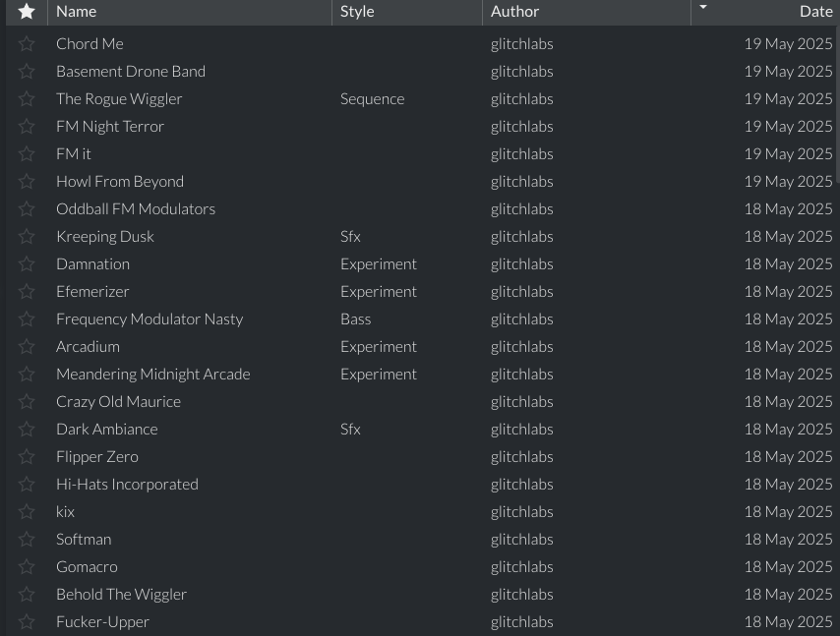Image resolution: width=840 pixels, height=636 pixels.
Task: Mark Kreeping Dusk as favorite
Action: pos(27,237)
